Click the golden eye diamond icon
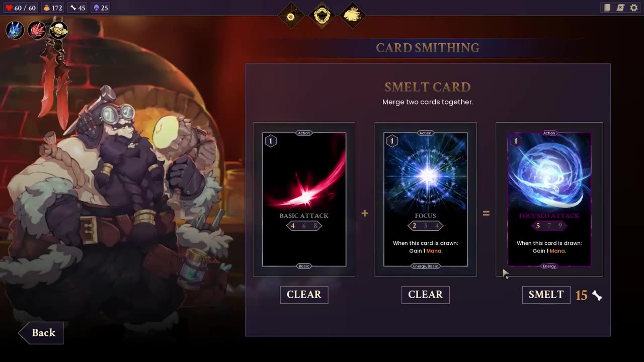The height and width of the screenshot is (362, 644). (x=291, y=16)
